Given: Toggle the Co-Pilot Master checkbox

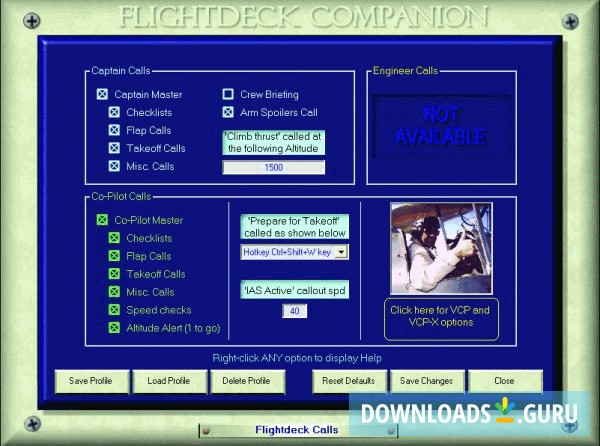Looking at the screenshot, I should [x=102, y=220].
